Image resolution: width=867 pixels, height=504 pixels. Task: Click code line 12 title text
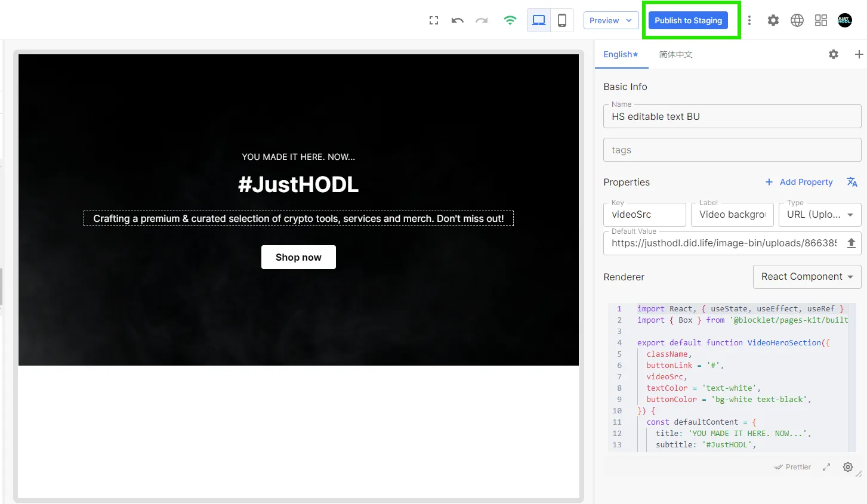click(x=733, y=433)
